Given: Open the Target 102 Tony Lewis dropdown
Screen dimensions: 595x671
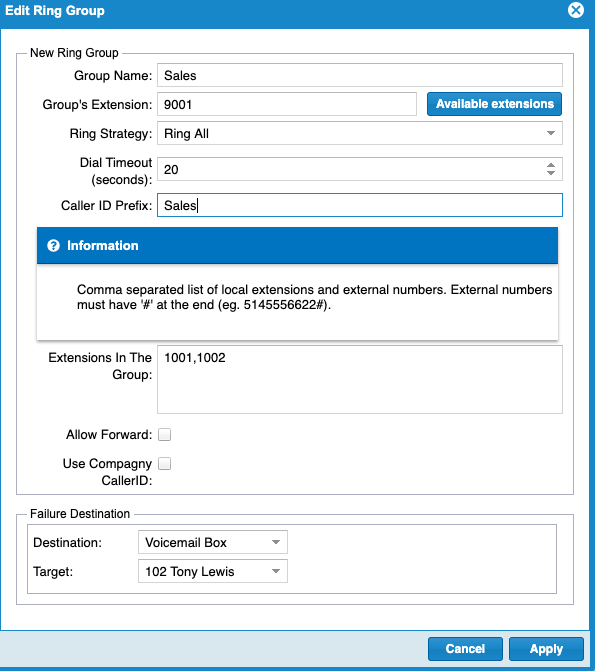Looking at the screenshot, I should click(213, 571).
